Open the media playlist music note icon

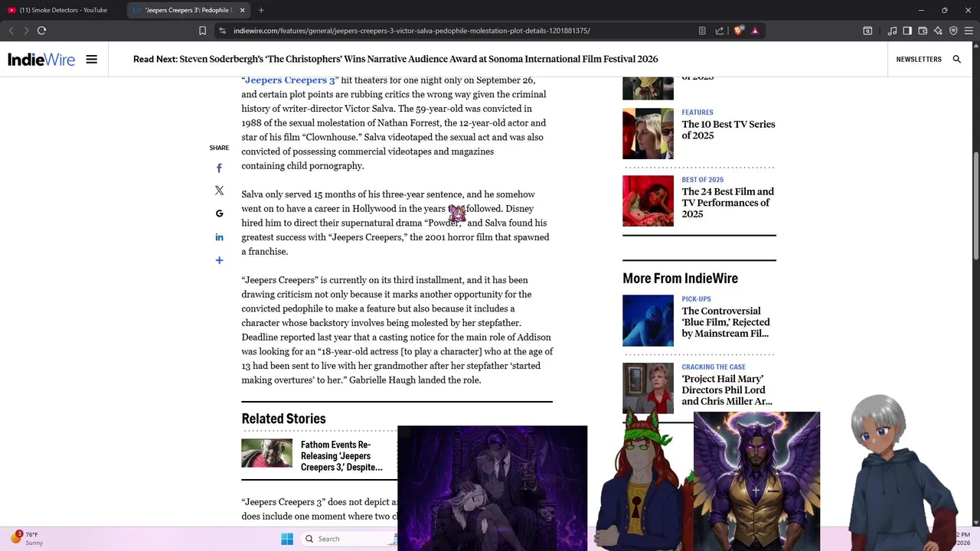coord(892,31)
